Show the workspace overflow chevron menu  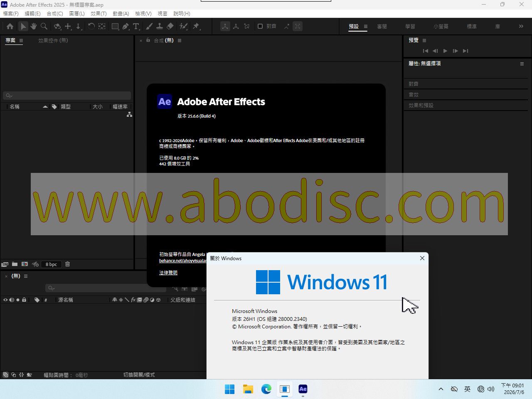pos(521,26)
